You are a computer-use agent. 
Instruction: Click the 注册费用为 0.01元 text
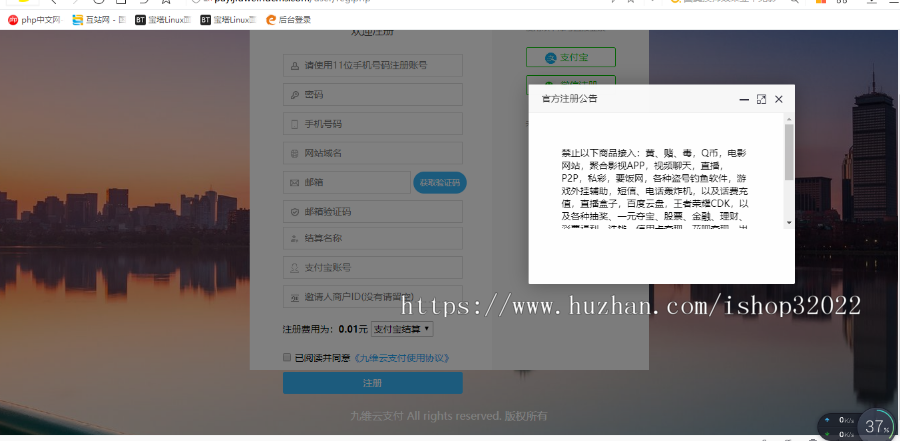(325, 330)
